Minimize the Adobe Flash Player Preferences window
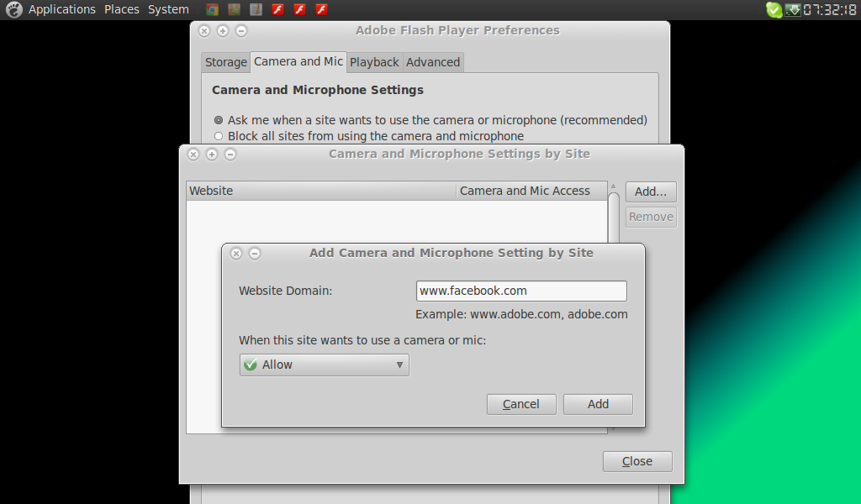The image size is (861, 504). coord(241,31)
